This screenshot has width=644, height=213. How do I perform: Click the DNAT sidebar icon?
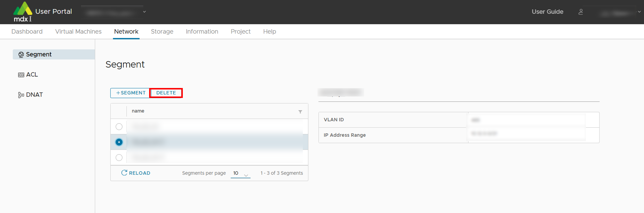tap(21, 95)
